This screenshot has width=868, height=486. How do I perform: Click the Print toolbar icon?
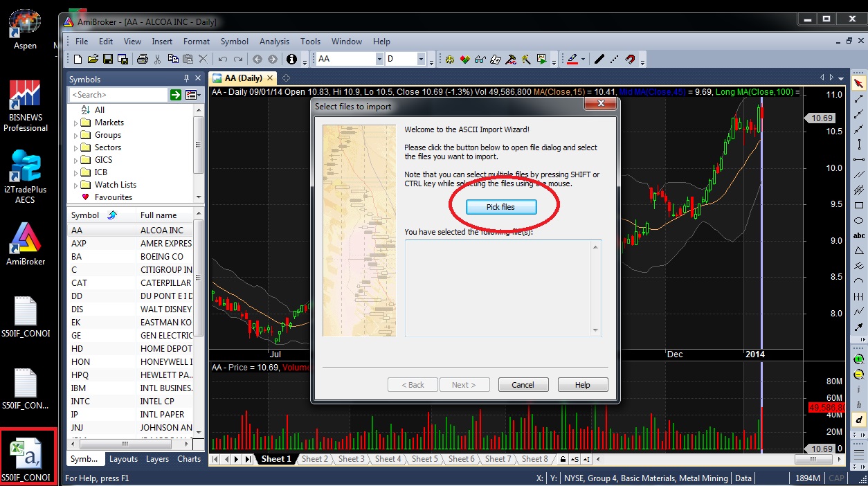142,60
